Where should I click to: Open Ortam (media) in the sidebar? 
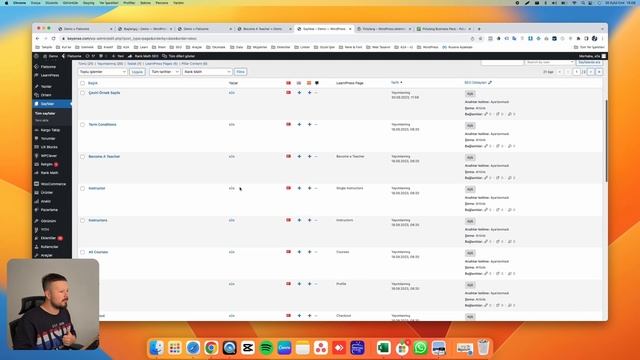pyautogui.click(x=46, y=95)
